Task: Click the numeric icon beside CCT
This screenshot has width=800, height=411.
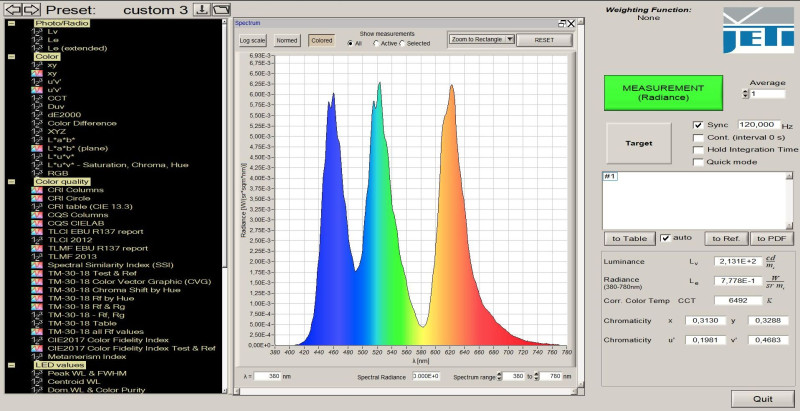Action: tap(37, 98)
